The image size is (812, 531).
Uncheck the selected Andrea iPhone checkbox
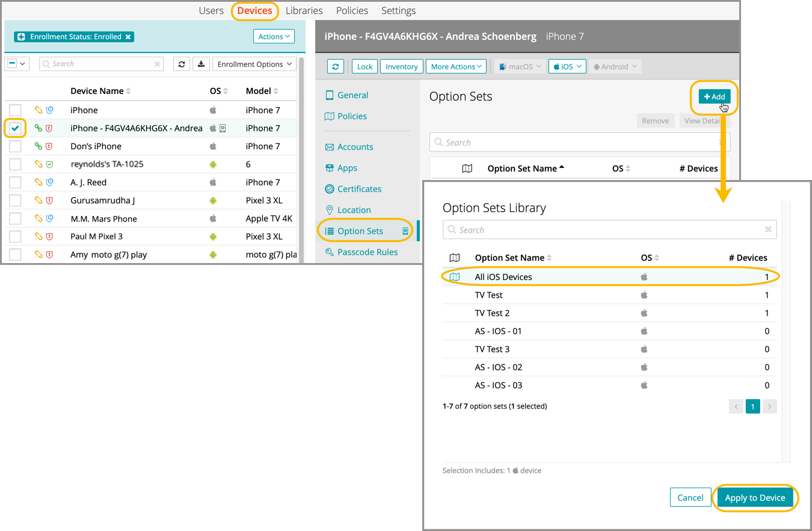15,128
